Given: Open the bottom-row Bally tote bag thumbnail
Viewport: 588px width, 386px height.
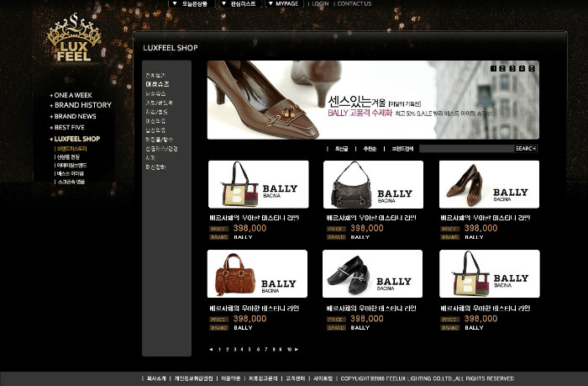Looking at the screenshot, I should pyautogui.click(x=490, y=273).
